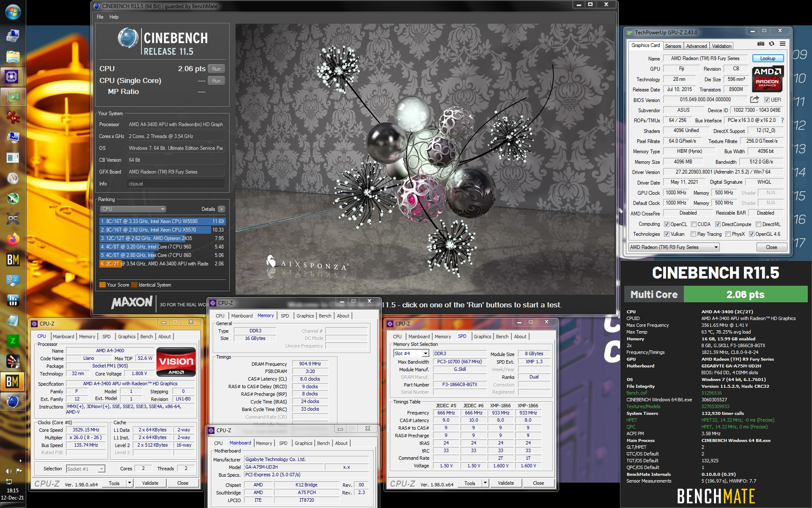The image size is (812, 508).
Task: Click the AMD Vision logo in CPU-Z
Action: click(176, 362)
